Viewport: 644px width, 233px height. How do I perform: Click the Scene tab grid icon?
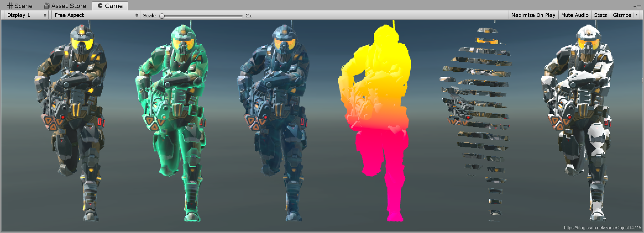10,6
